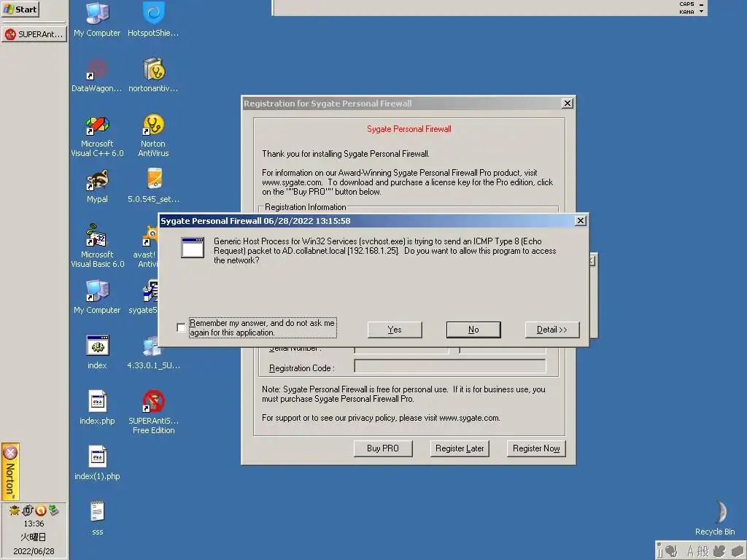Open the language bar options dropdown arrow
747x560 pixels.
pos(701,12)
